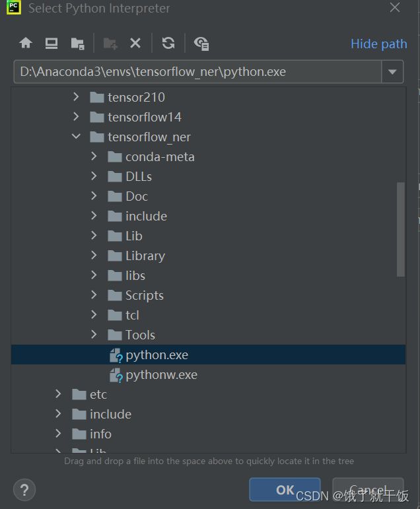This screenshot has width=420, height=509.
Task: Click the info folder icon
Action: point(79,434)
